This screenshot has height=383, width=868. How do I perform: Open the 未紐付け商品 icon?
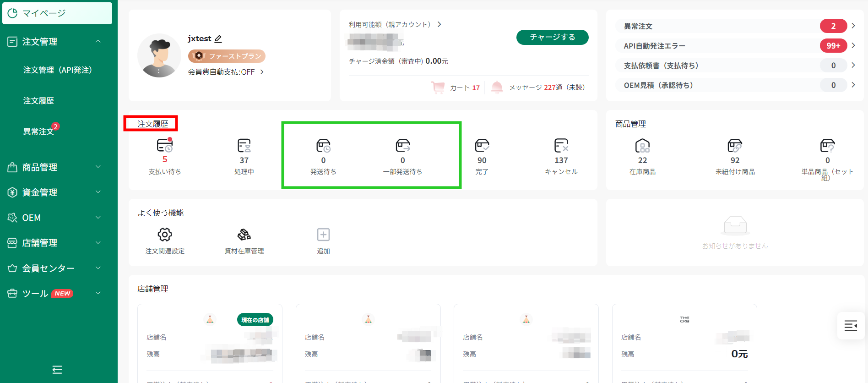pyautogui.click(x=735, y=146)
